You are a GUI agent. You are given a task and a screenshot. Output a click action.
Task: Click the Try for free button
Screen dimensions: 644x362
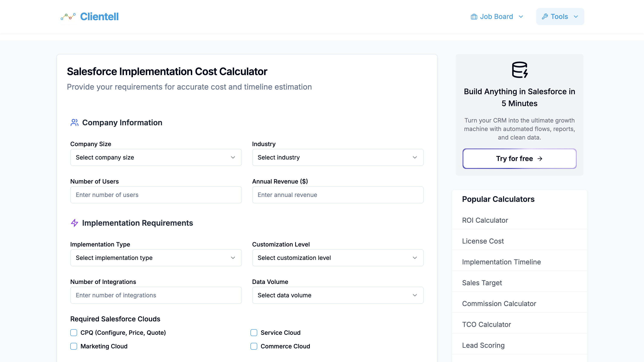point(519,158)
